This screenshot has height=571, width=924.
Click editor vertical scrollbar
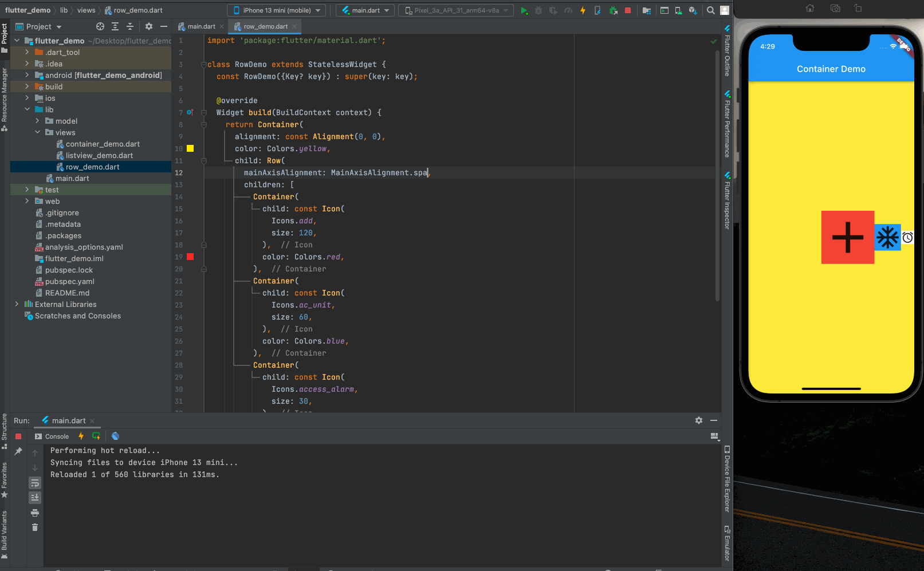(x=717, y=175)
